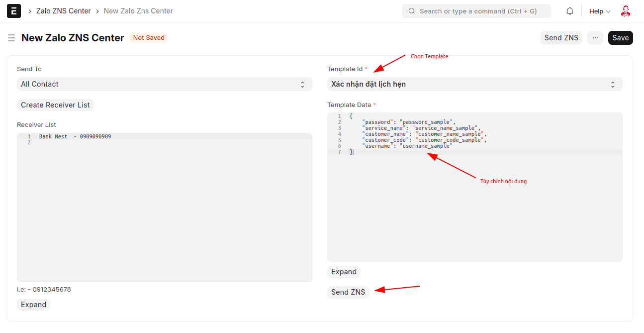The height and width of the screenshot is (333, 644).
Task: Click Send ZNS button below Template Data
Action: click(x=348, y=292)
